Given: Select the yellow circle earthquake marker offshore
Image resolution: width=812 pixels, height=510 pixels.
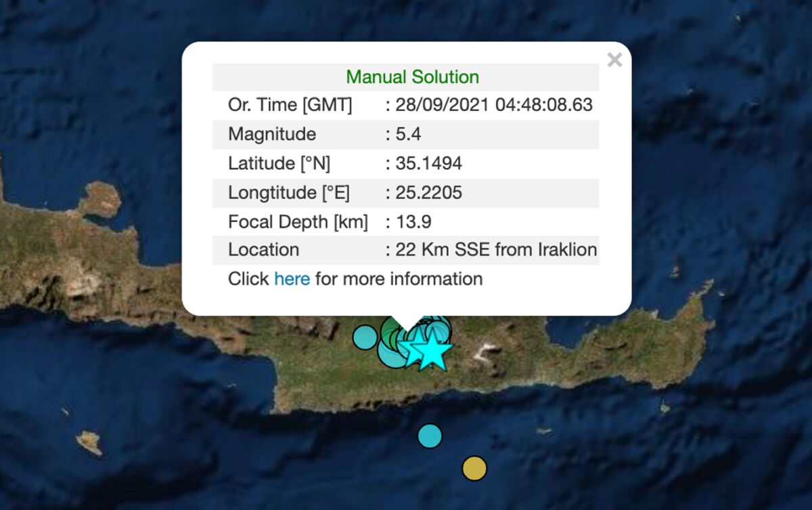Looking at the screenshot, I should (474, 468).
